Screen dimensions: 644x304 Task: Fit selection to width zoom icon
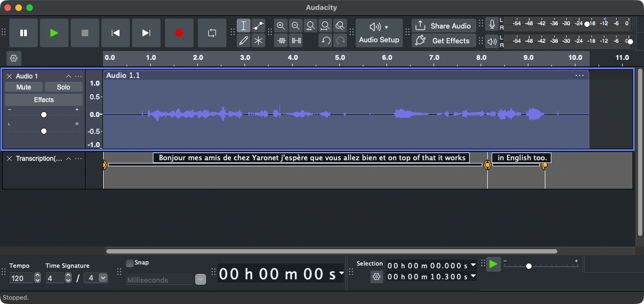[311, 26]
